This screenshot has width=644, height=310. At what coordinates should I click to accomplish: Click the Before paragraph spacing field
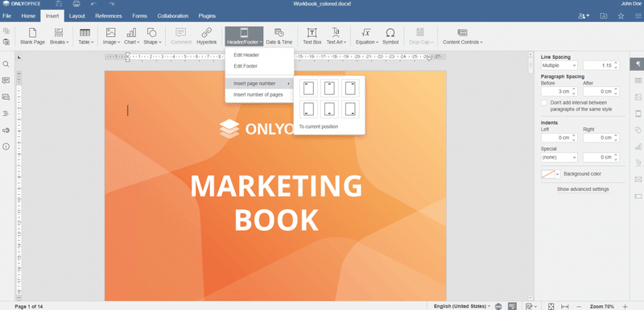(x=559, y=91)
